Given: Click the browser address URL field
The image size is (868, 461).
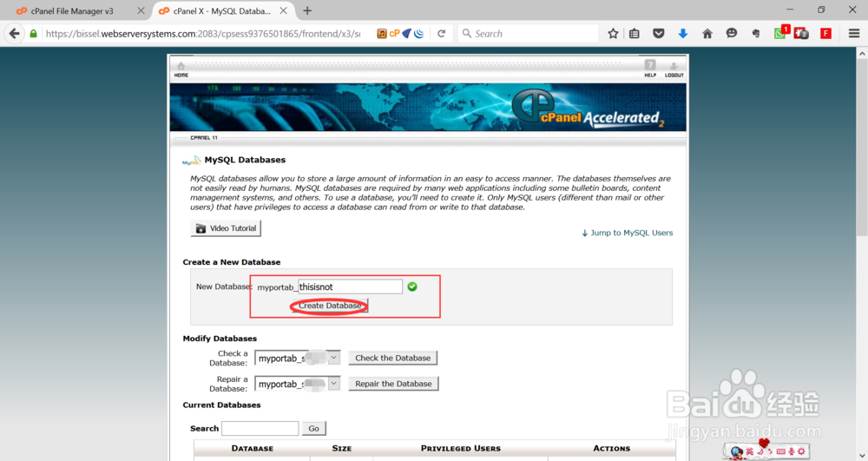Looking at the screenshot, I should [202, 34].
